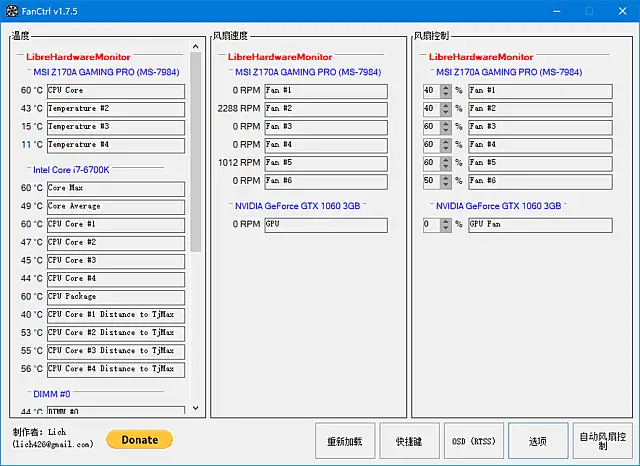
Task: Open the OSD (RTSS) settings
Action: 473,440
